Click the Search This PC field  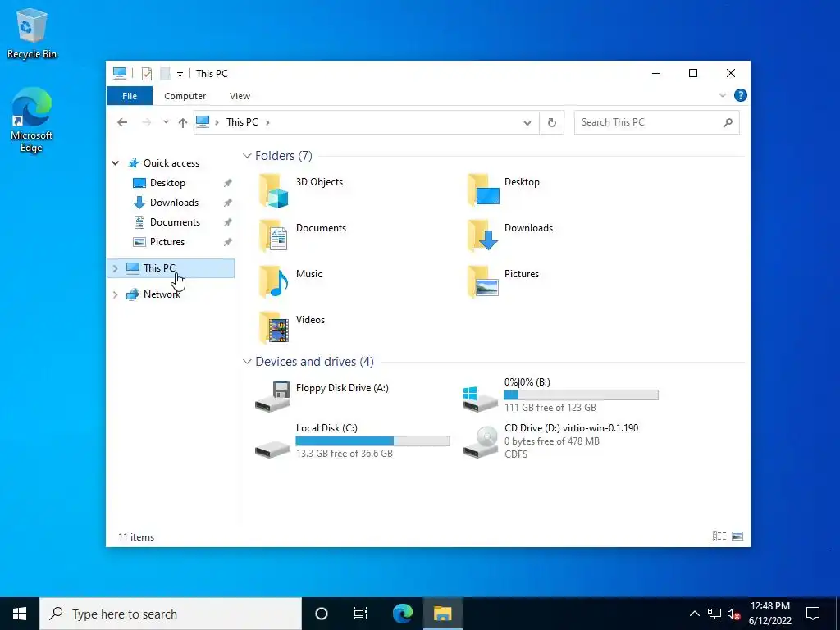657,123
